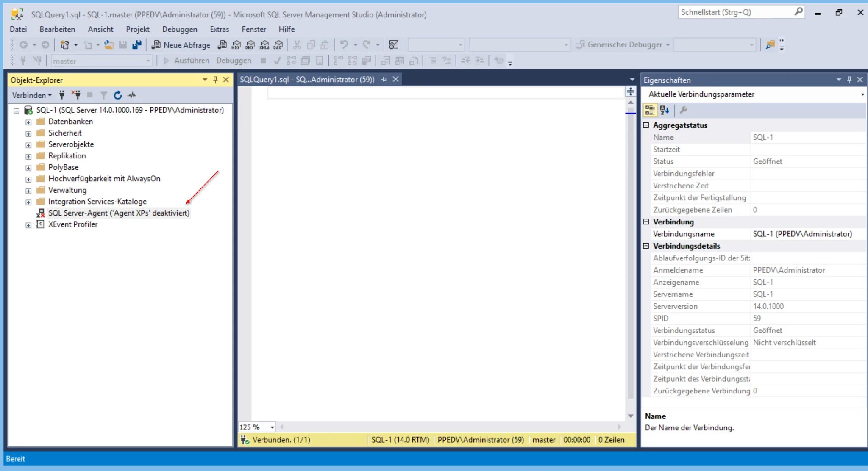Image resolution: width=868 pixels, height=471 pixels.
Task: Toggle the Eigenschaften panel pin
Action: pyautogui.click(x=849, y=80)
